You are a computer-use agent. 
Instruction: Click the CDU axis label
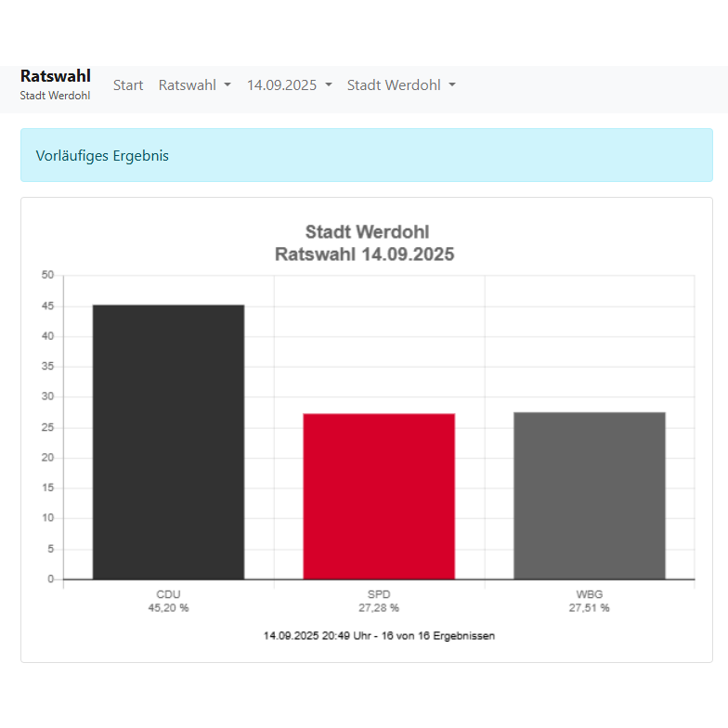coord(168,593)
